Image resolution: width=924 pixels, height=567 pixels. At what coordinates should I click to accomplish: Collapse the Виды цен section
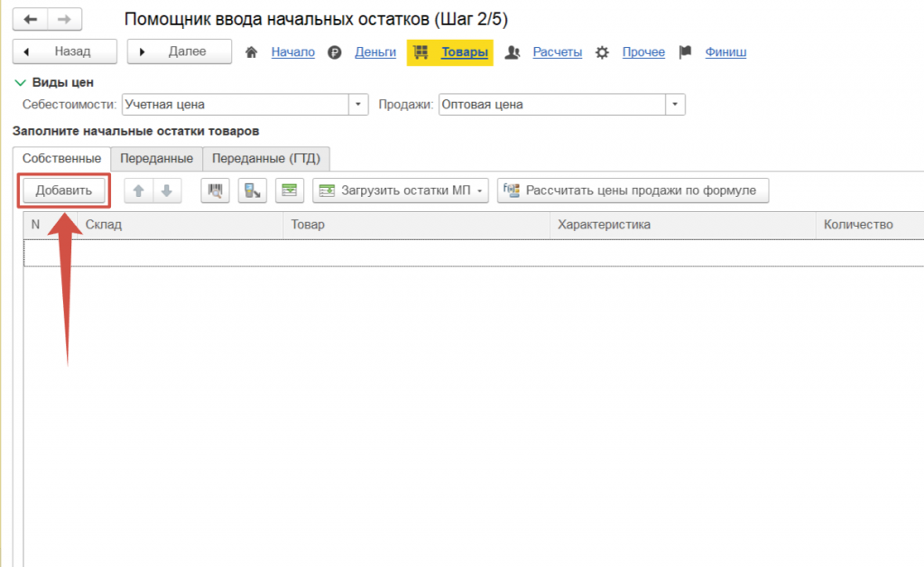(20, 83)
